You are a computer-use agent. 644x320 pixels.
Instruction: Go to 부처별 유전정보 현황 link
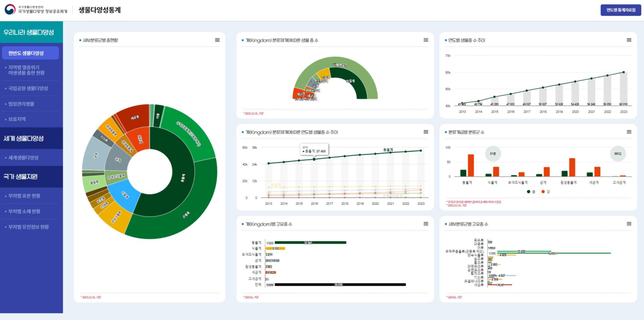tap(29, 227)
